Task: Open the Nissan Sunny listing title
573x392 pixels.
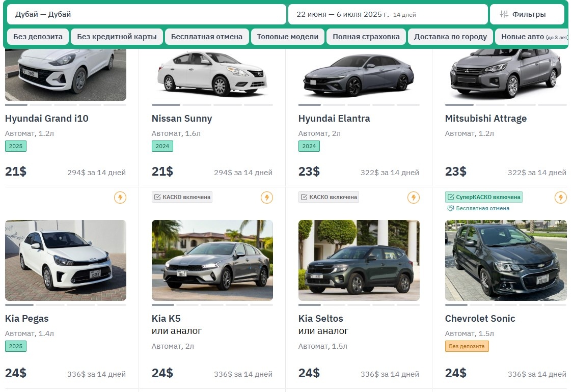Action: click(x=181, y=118)
